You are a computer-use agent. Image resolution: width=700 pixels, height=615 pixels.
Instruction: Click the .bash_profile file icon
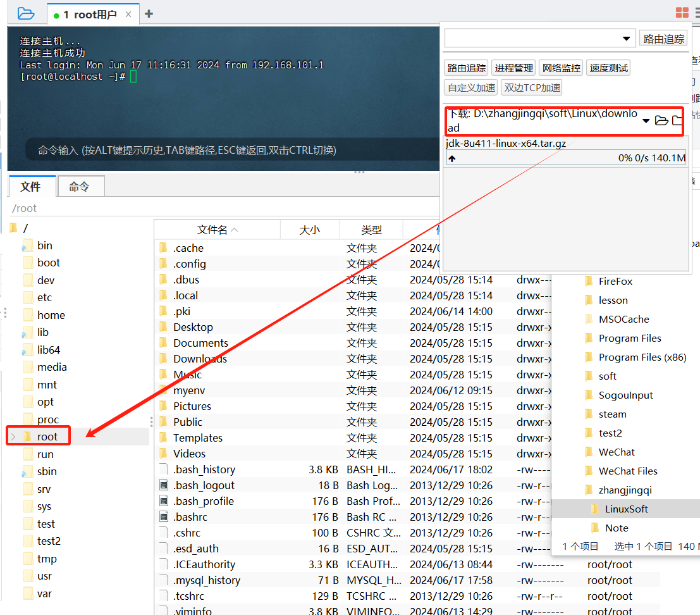pyautogui.click(x=164, y=500)
